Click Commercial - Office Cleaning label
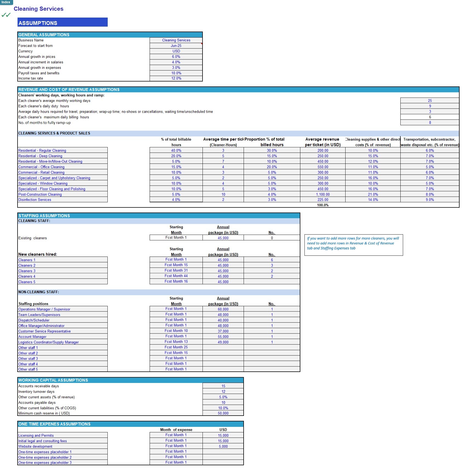476x468 pixels. click(x=62, y=167)
